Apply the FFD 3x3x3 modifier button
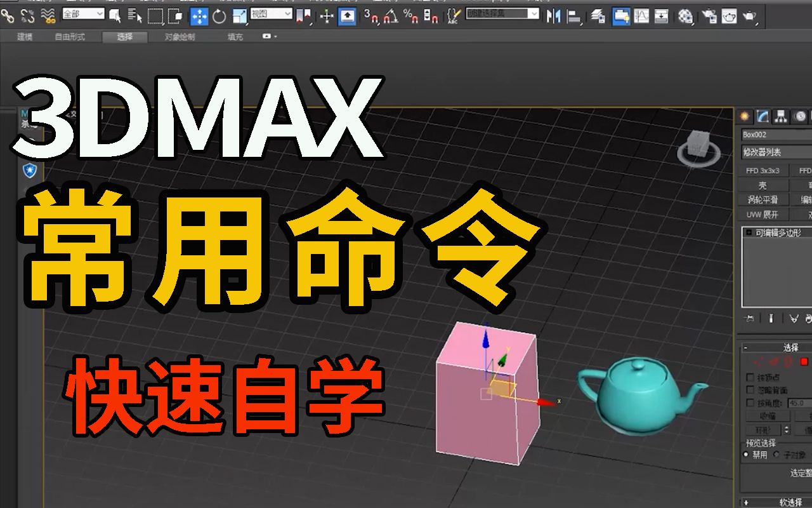The image size is (812, 508). (764, 171)
